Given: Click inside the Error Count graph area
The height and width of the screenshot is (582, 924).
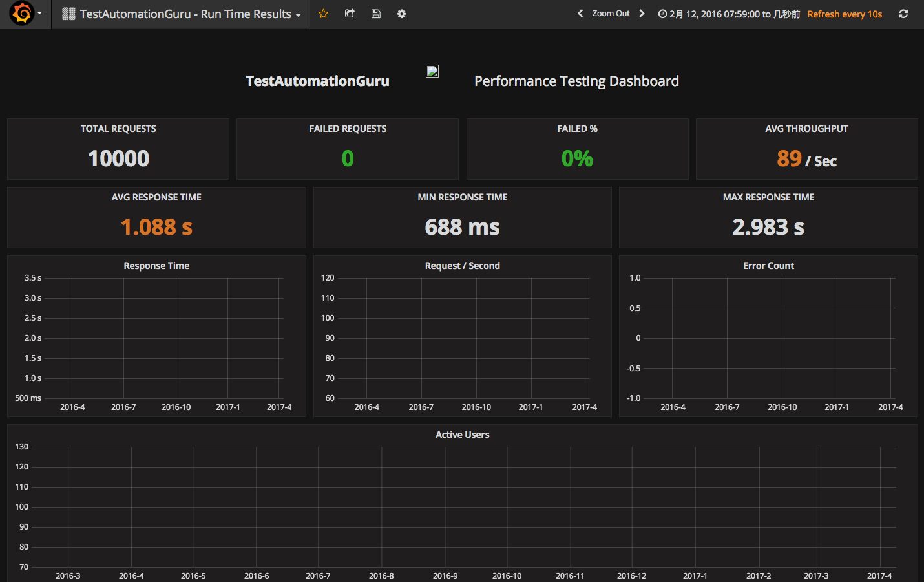Looking at the screenshot, I should click(770, 338).
